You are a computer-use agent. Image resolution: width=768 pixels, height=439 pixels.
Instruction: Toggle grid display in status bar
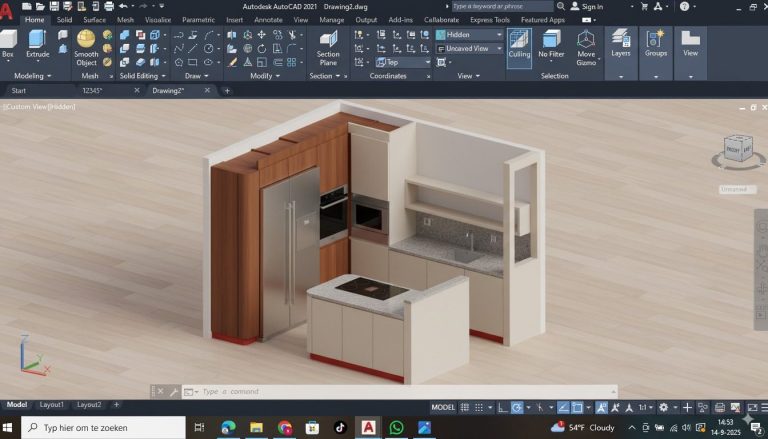[x=465, y=408]
